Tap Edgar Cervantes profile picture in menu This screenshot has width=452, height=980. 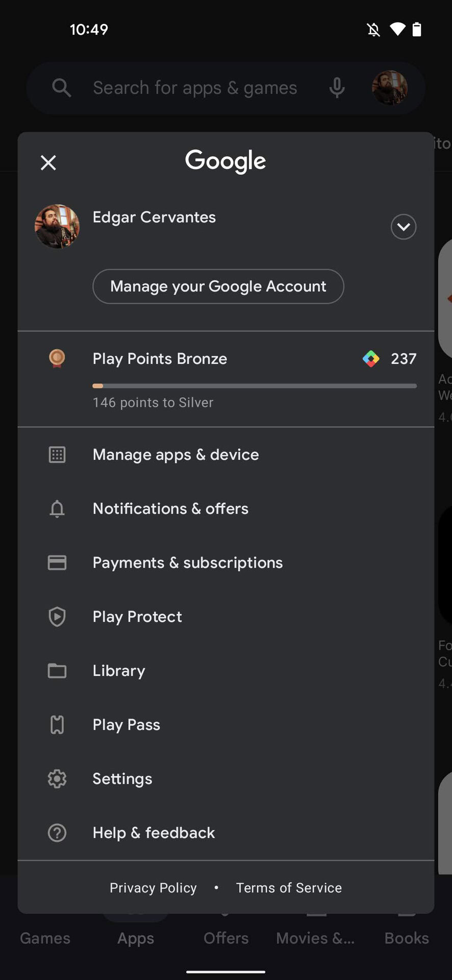(57, 227)
